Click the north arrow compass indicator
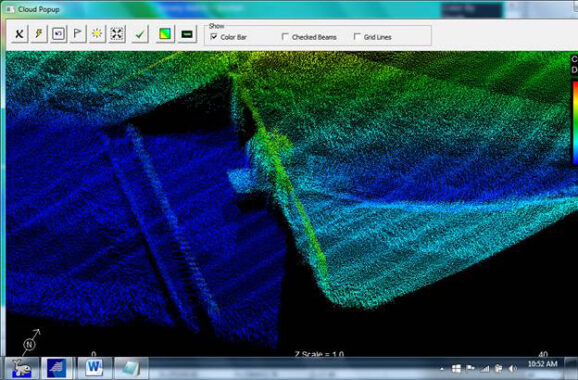Screen dimensions: 578x380 point(30,341)
